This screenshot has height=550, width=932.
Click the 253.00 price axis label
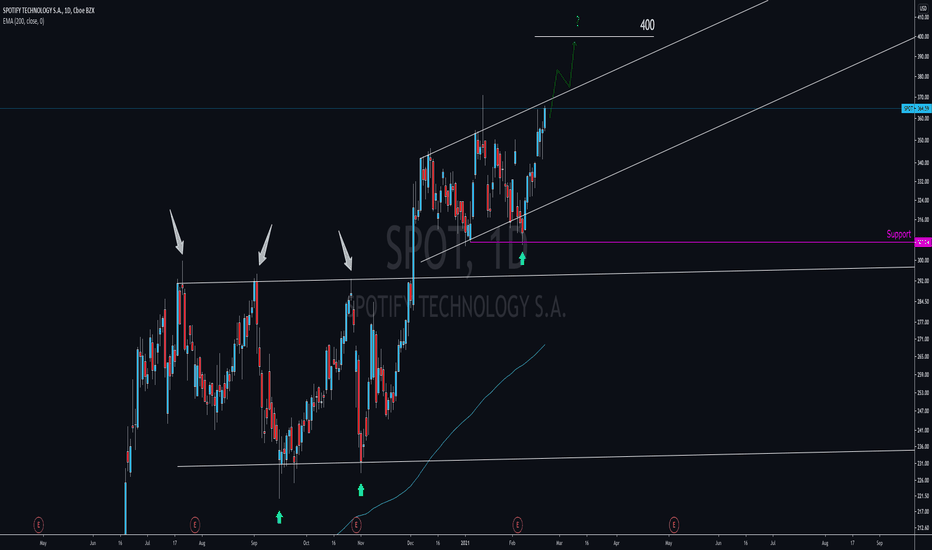coord(923,392)
